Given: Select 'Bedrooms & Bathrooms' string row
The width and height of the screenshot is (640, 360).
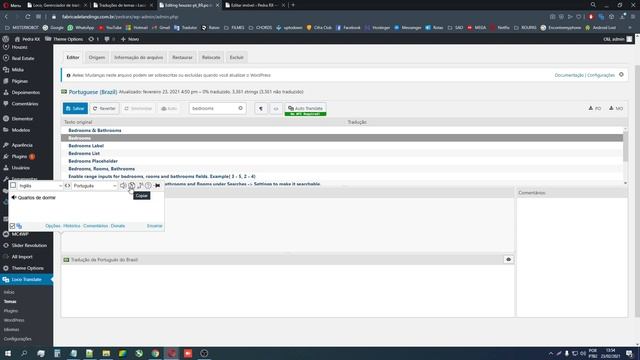Looking at the screenshot, I should 342,131.
